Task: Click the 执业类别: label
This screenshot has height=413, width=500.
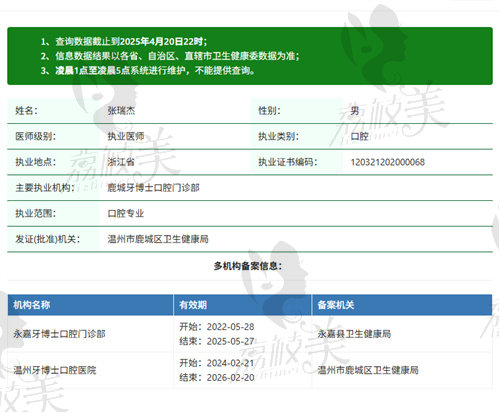Action: [279, 136]
